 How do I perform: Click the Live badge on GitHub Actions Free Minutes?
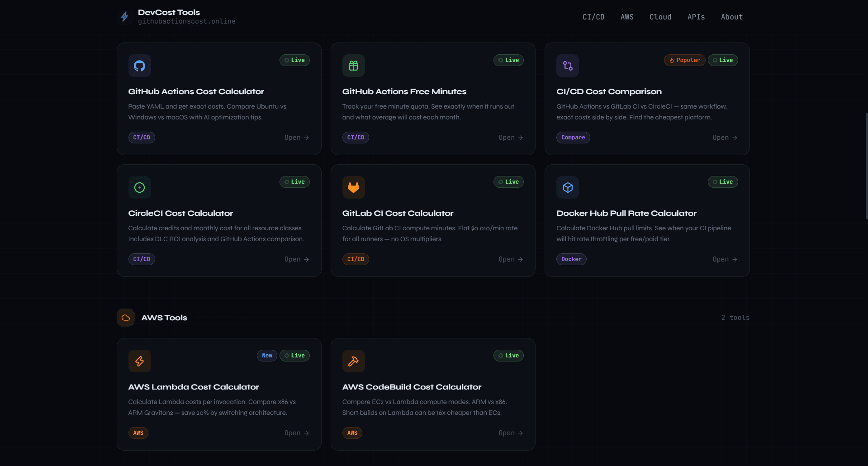[x=508, y=60]
